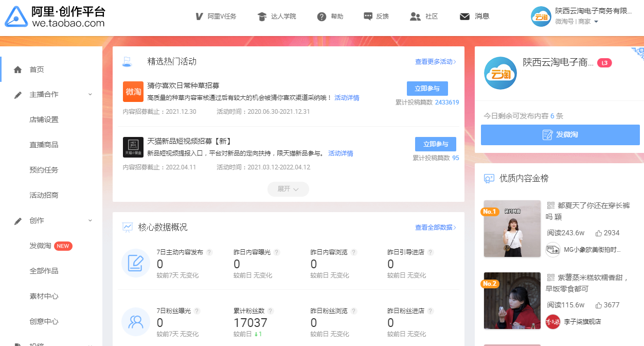Click help icon next to 昨日粉丝浏览

coord(354,311)
